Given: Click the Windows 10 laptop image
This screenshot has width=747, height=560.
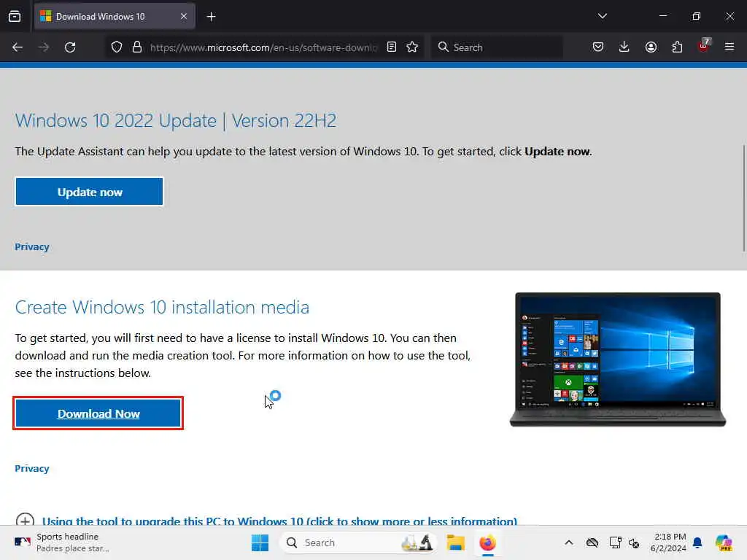Looking at the screenshot, I should point(618,359).
